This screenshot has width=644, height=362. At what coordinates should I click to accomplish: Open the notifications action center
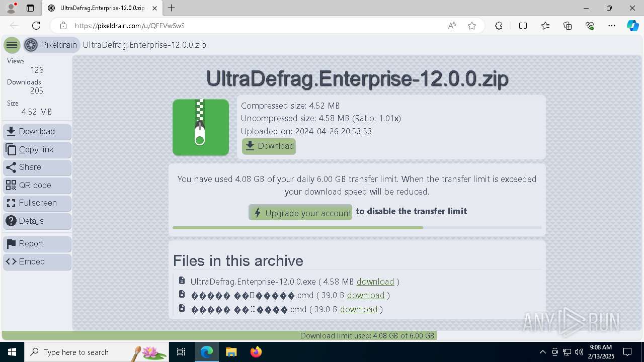click(627, 352)
